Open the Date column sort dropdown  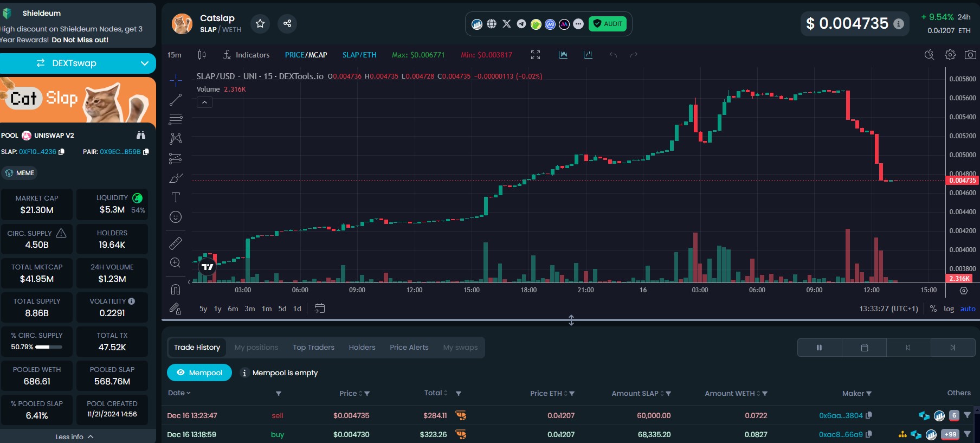point(179,393)
